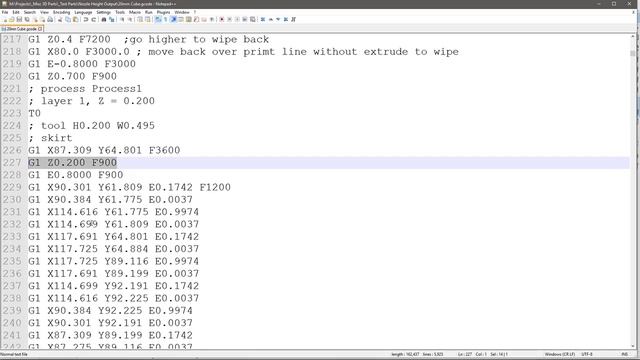This screenshot has height=360, width=640.
Task: Start macro recording with red Record icon
Action: (222, 20)
